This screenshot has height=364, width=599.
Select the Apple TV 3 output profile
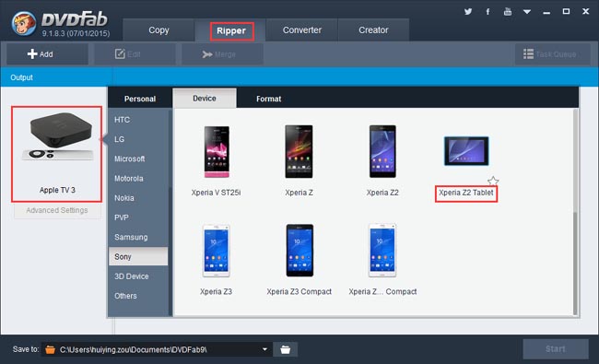56,154
